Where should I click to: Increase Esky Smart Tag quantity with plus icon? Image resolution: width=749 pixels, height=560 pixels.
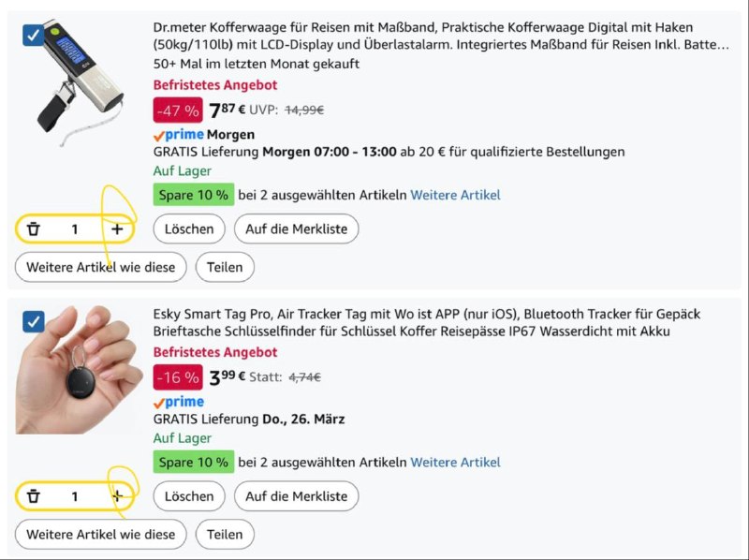pos(117,496)
